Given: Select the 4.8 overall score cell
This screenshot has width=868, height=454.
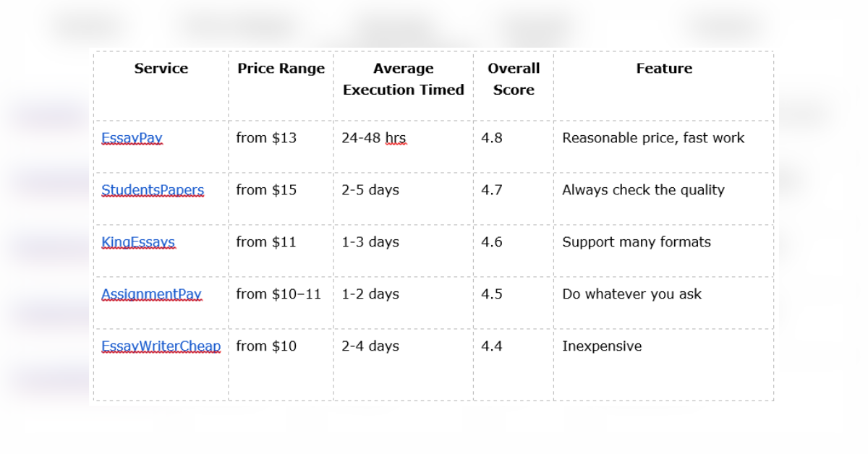Looking at the screenshot, I should [492, 138].
